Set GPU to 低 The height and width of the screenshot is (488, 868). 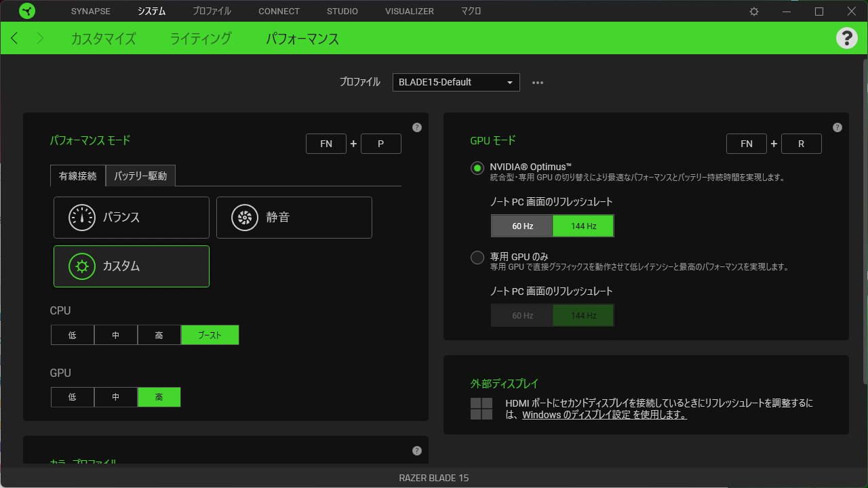73,397
